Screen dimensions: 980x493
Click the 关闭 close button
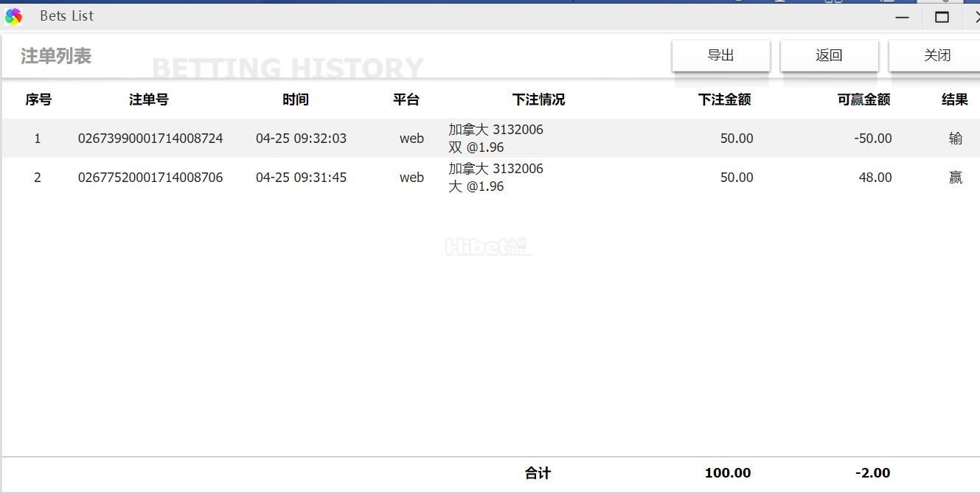click(936, 55)
